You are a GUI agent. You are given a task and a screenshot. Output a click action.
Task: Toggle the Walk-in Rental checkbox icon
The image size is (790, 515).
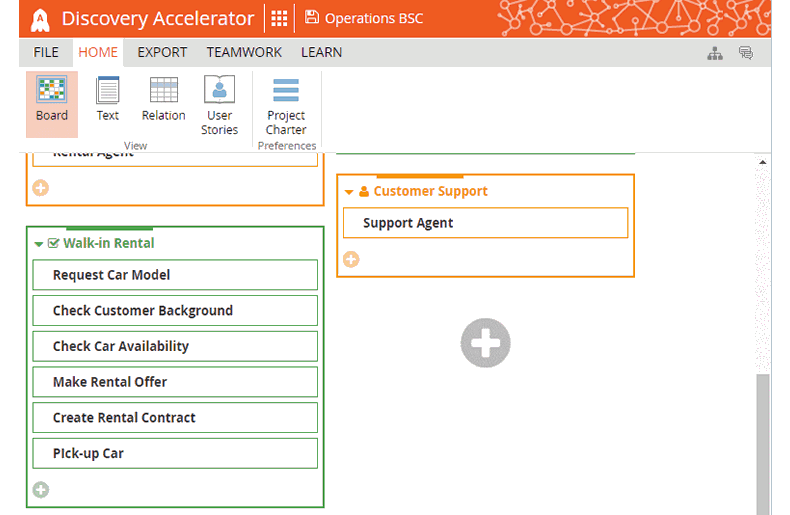click(54, 243)
